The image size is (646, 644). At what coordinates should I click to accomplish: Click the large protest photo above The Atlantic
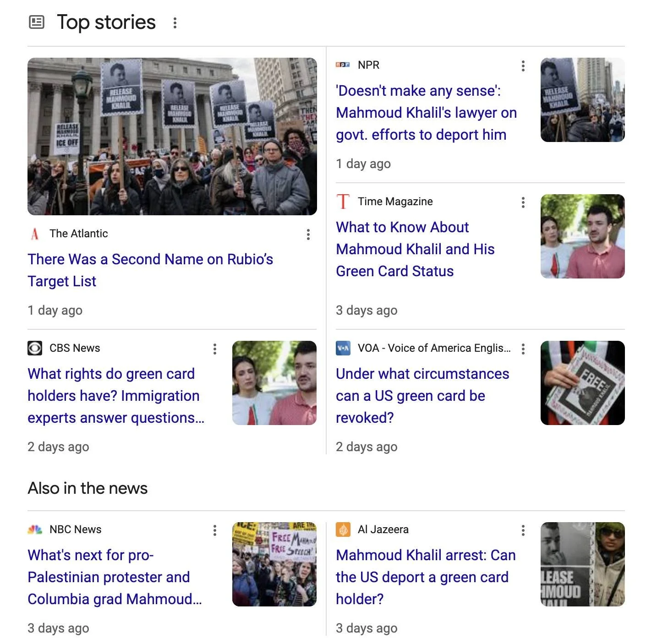172,136
